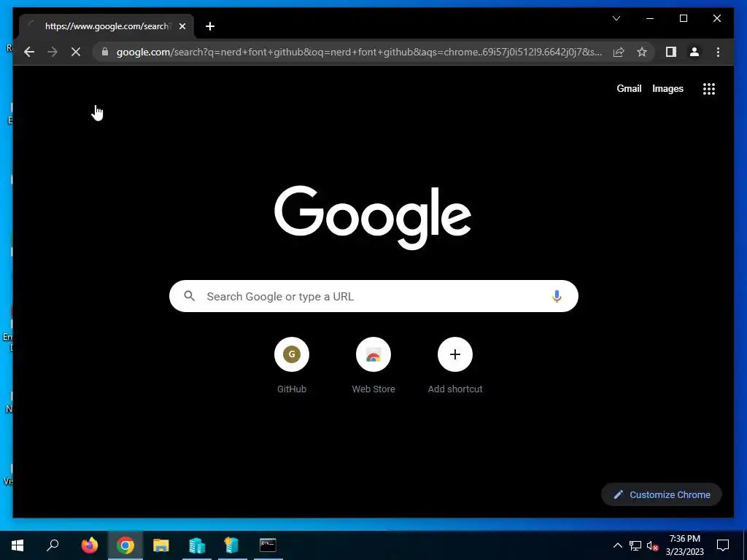Open the Chrome profile menu
Image resolution: width=747 pixels, height=560 pixels.
[694, 52]
